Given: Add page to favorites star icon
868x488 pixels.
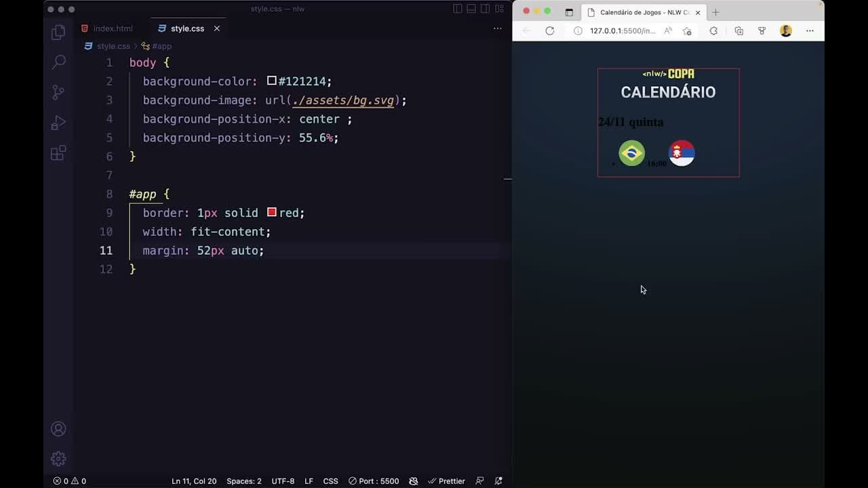Looking at the screenshot, I should coord(687,30).
